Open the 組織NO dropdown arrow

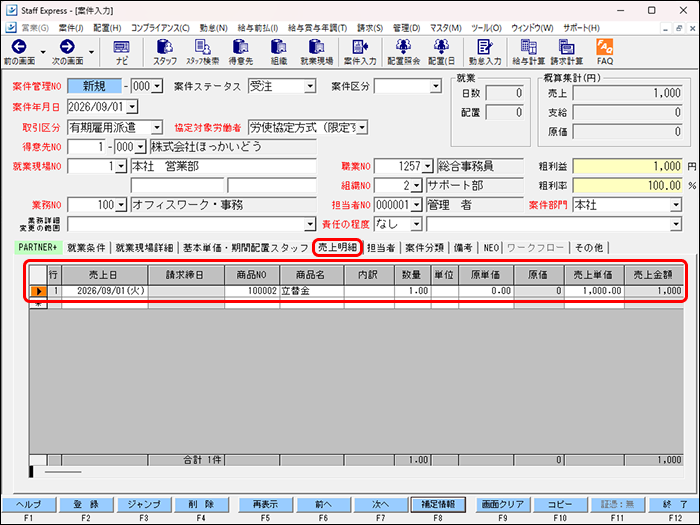pos(416,186)
